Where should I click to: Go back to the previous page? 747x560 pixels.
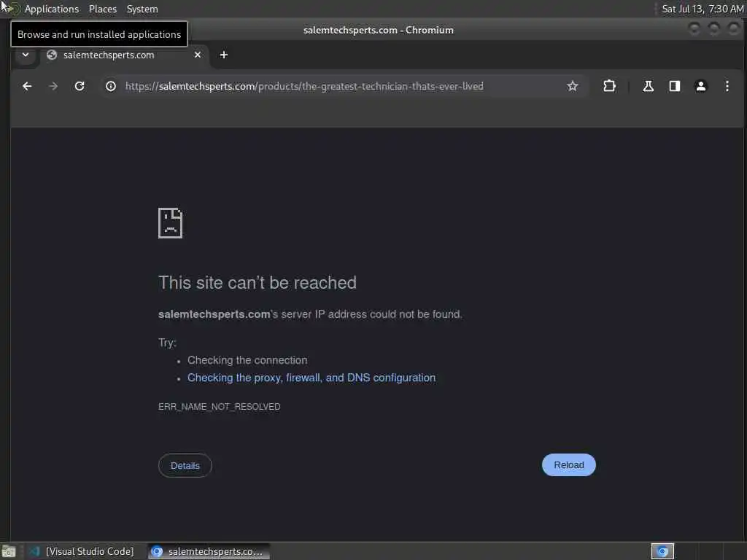tap(27, 86)
